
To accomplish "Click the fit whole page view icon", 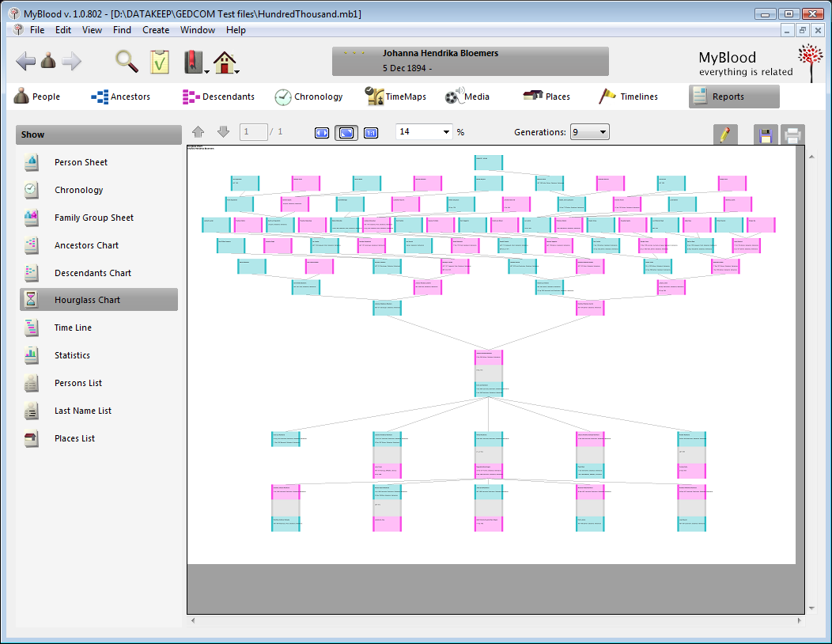I will point(346,132).
